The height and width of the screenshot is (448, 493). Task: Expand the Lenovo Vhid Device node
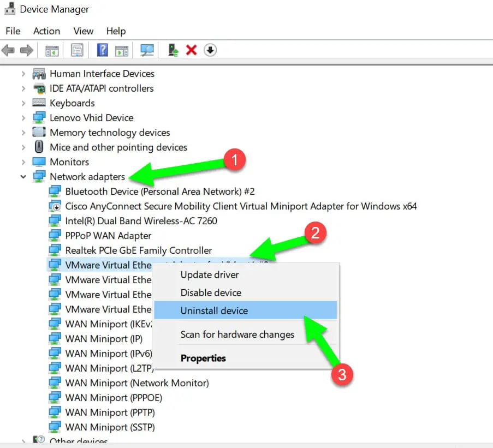coord(23,118)
